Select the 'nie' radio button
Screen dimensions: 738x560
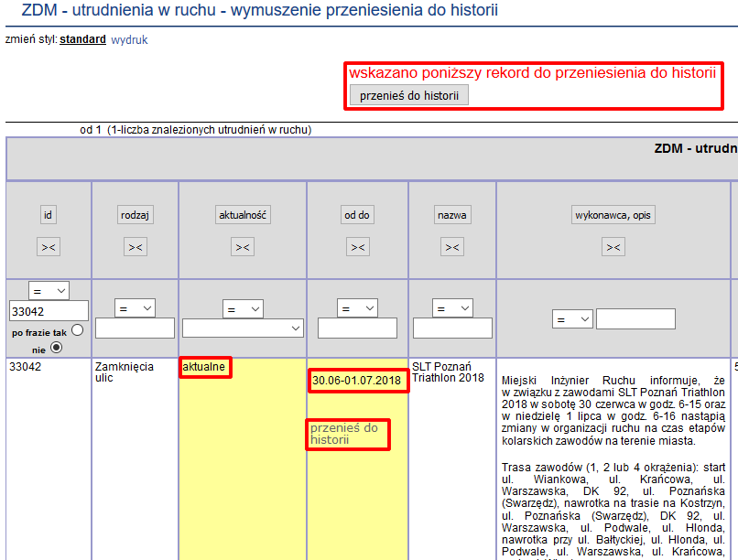(x=57, y=348)
